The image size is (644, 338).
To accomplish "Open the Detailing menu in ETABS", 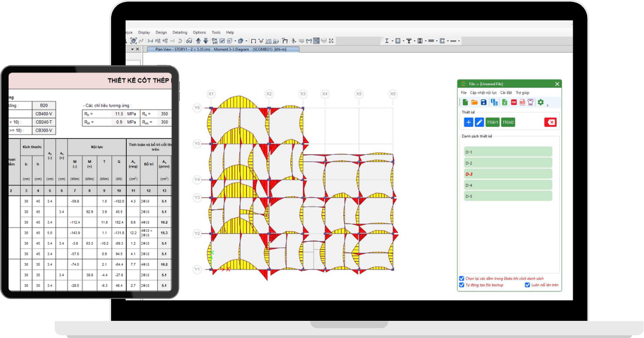I will [180, 32].
